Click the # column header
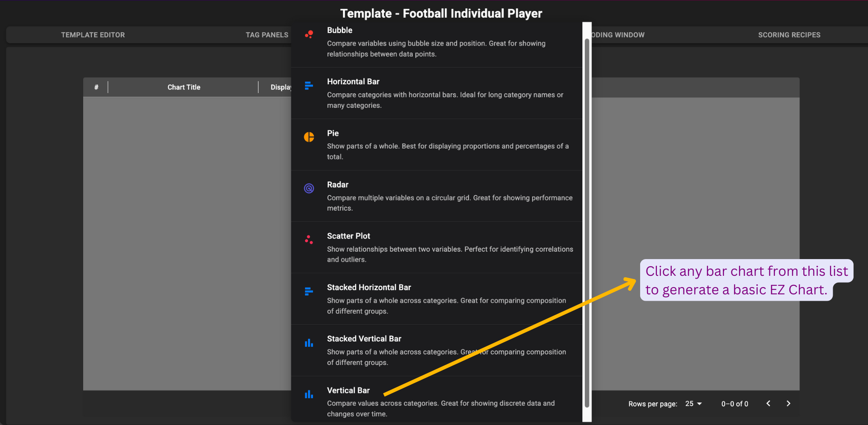The image size is (868, 425). pos(96,87)
